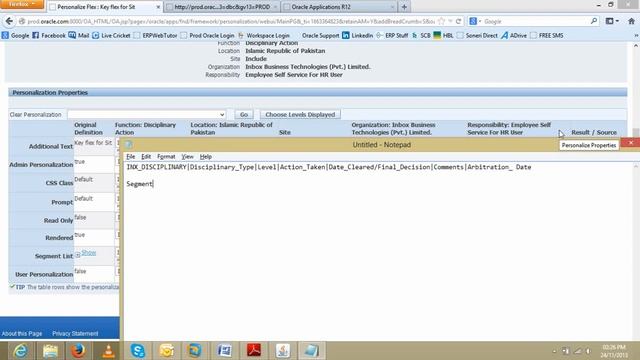Switch to Notepad from taskbar
This screenshot has width=640, height=360.
(x=311, y=351)
